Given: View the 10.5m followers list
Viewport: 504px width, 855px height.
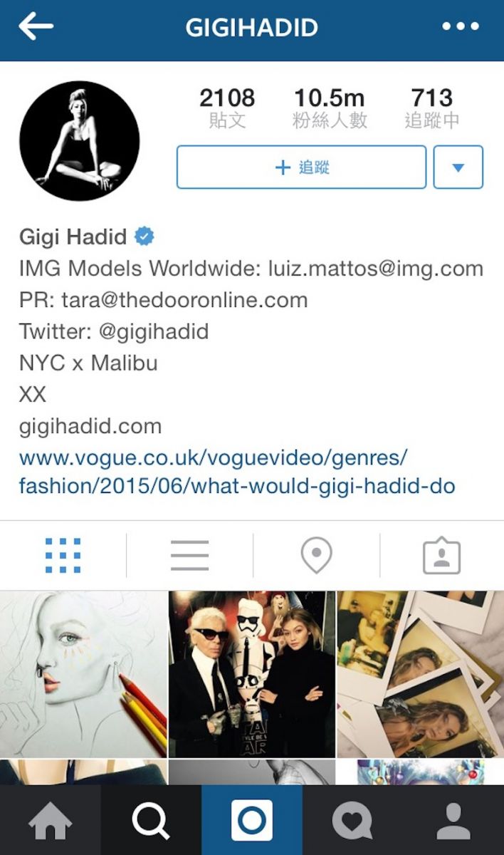Looking at the screenshot, I should (330, 108).
